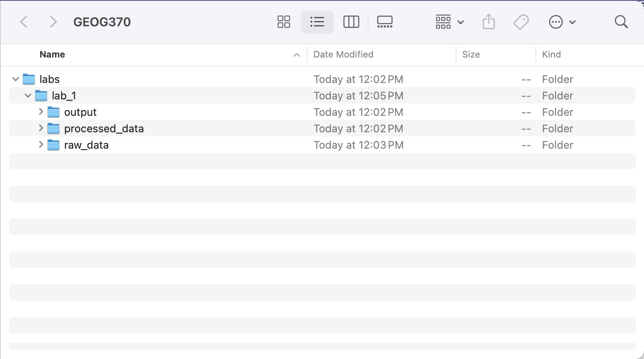The height and width of the screenshot is (359, 644).
Task: Sort by Date Modified column header
Action: pyautogui.click(x=343, y=55)
